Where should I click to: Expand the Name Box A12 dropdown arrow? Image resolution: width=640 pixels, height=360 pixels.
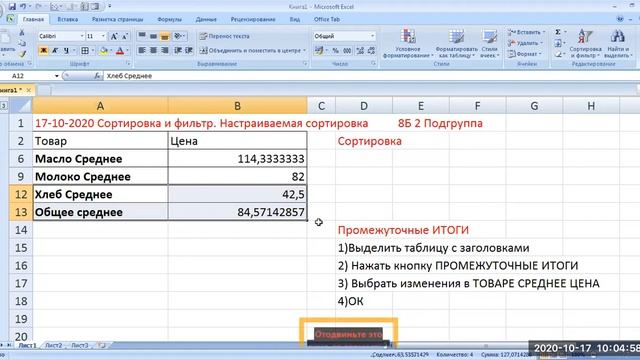pos(56,76)
